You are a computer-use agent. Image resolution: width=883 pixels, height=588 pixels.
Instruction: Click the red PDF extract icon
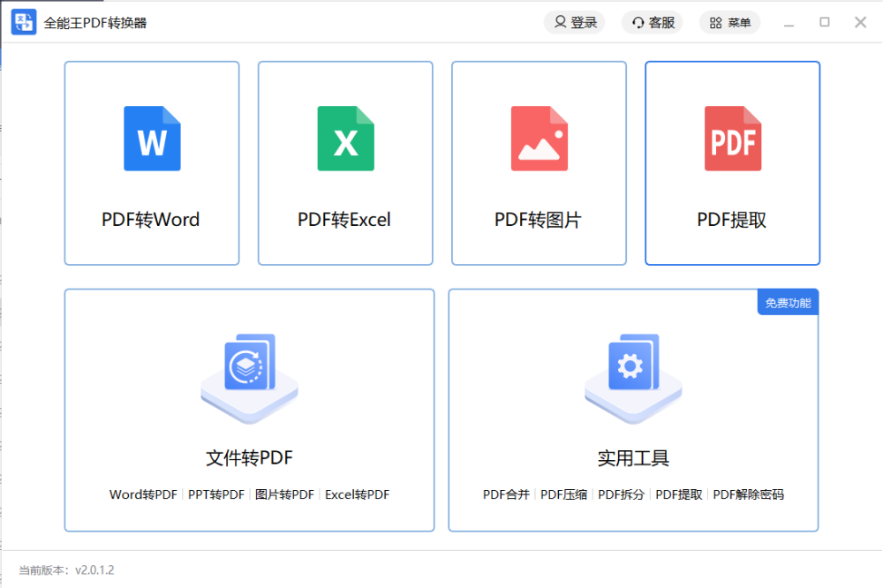click(732, 139)
